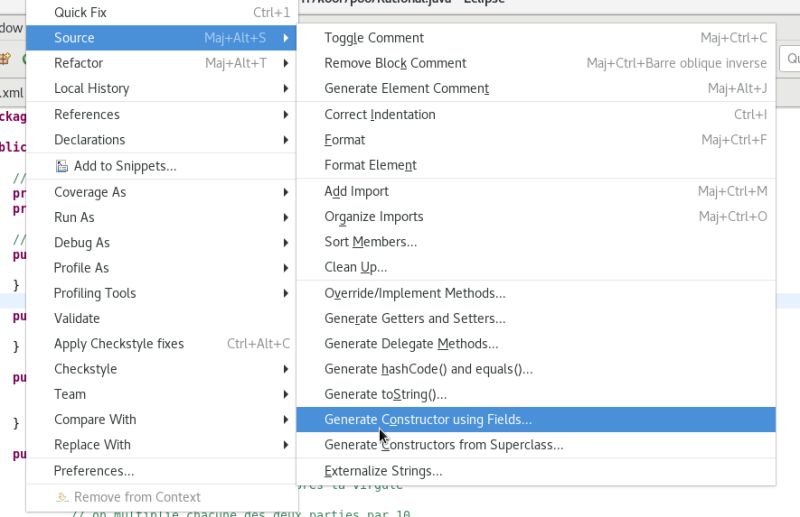The width and height of the screenshot is (800, 517).
Task: Select Generate hashCode() and equals()...
Action: (536, 369)
